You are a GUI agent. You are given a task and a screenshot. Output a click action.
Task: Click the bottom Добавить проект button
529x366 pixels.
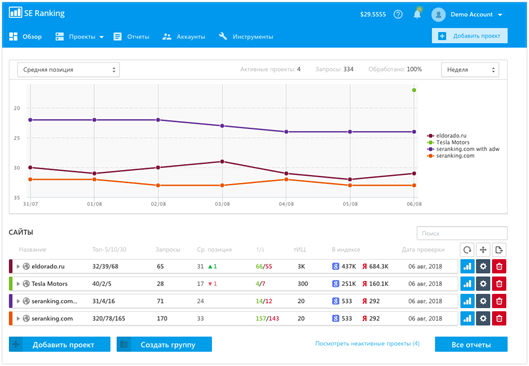(x=59, y=344)
